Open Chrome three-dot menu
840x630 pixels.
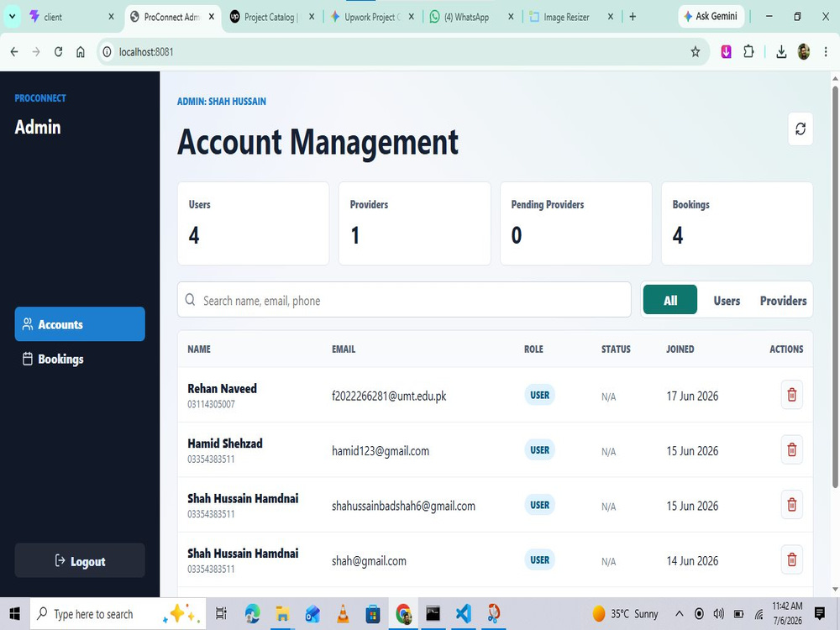[x=826, y=51]
